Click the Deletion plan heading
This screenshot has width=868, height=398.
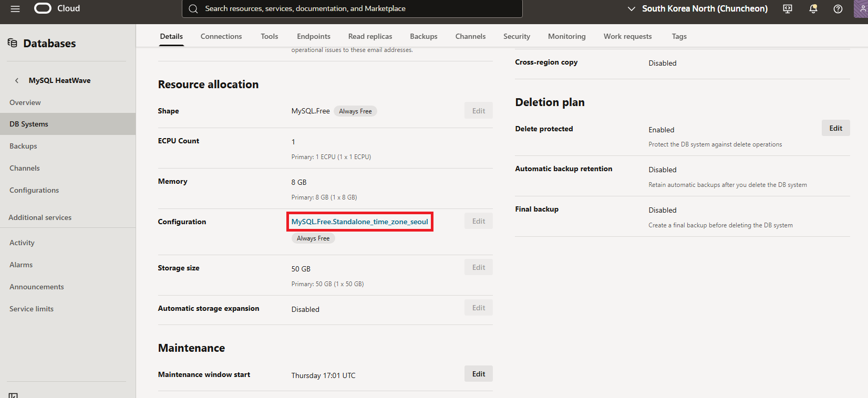(550, 102)
